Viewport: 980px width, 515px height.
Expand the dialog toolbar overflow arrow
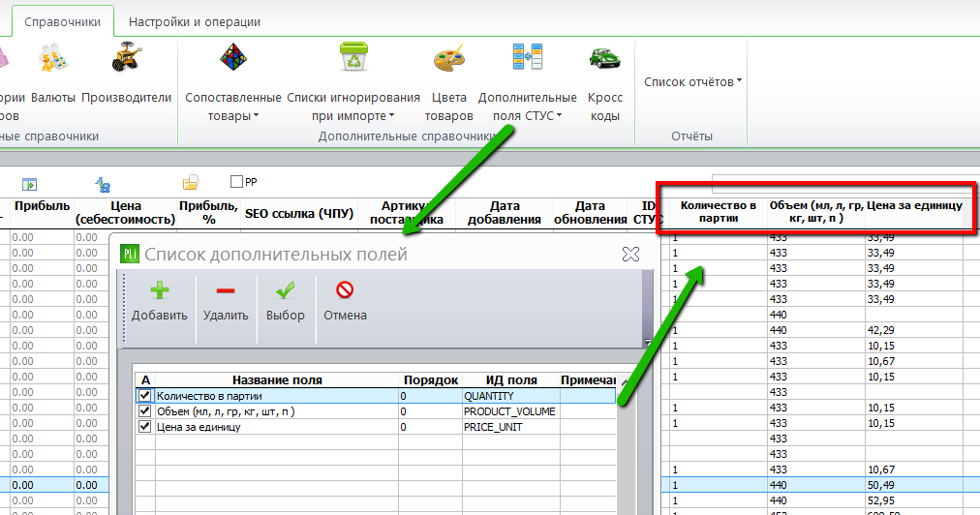click(x=648, y=342)
